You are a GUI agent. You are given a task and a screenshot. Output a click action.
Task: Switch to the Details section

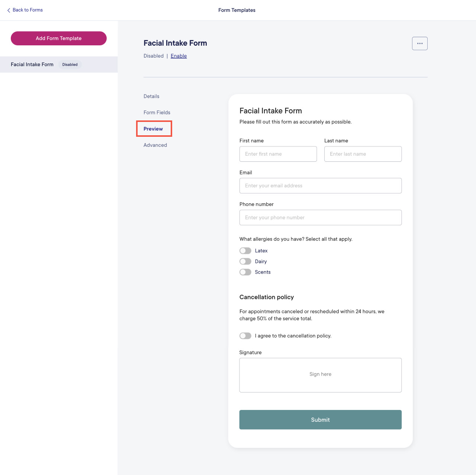point(151,96)
